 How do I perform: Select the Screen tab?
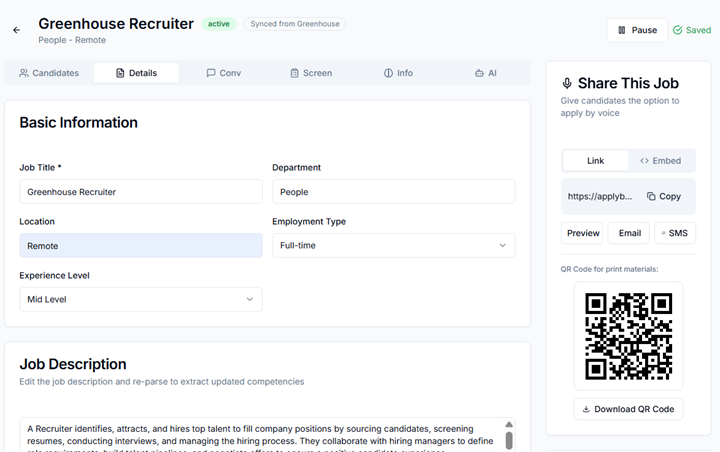(311, 73)
